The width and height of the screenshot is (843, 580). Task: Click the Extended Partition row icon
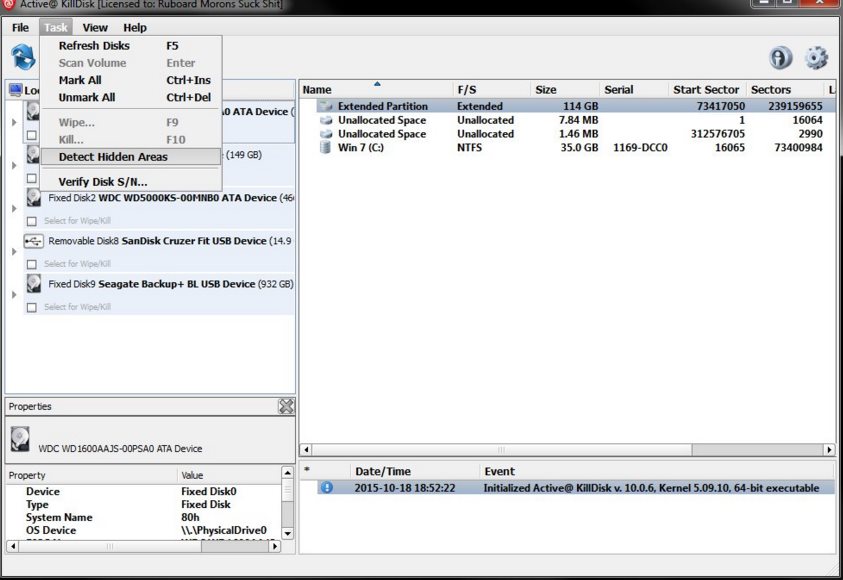[326, 106]
